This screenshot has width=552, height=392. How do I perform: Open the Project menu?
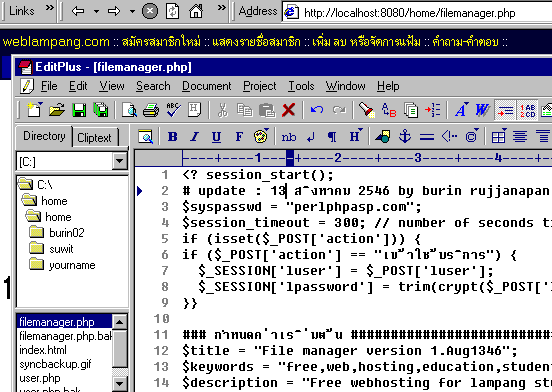[260, 86]
